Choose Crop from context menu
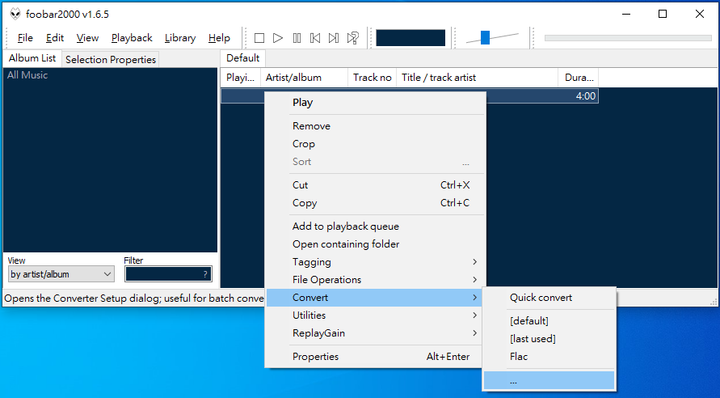Image resolution: width=720 pixels, height=398 pixels. (376, 144)
